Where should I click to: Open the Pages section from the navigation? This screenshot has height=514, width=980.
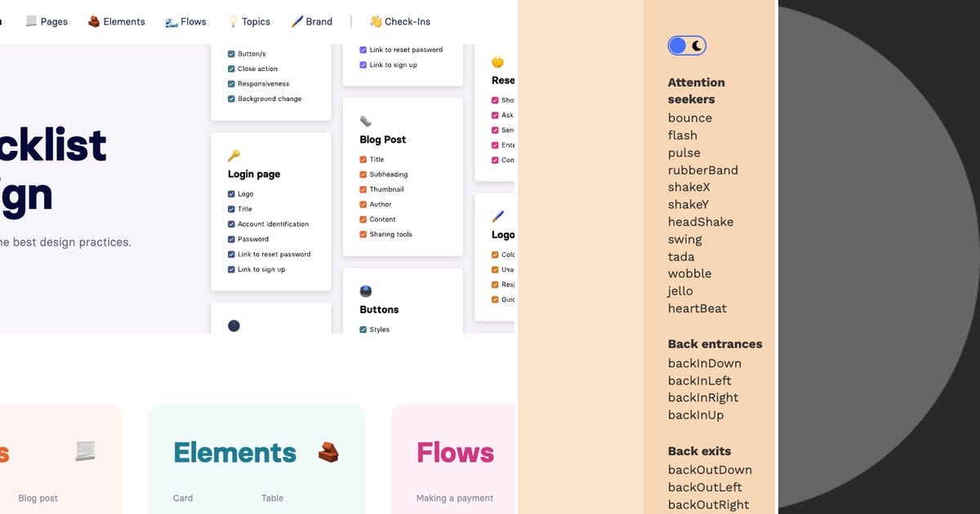[x=54, y=21]
